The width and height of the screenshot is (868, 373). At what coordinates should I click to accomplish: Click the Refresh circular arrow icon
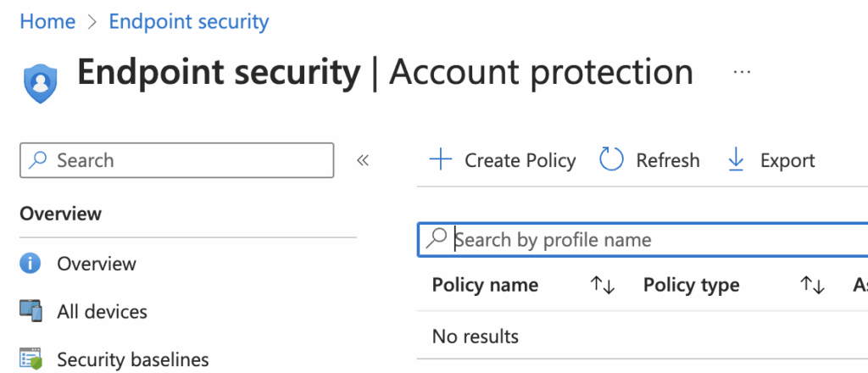pos(611,160)
